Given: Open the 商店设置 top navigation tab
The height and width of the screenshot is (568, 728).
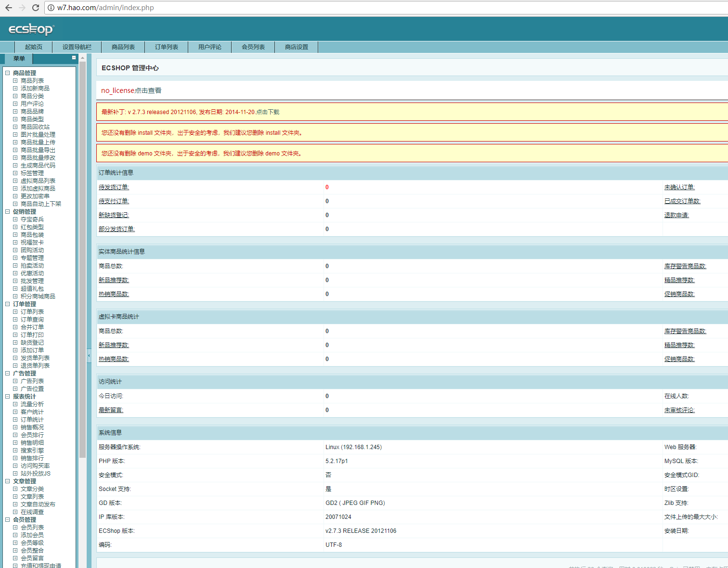Looking at the screenshot, I should point(296,47).
